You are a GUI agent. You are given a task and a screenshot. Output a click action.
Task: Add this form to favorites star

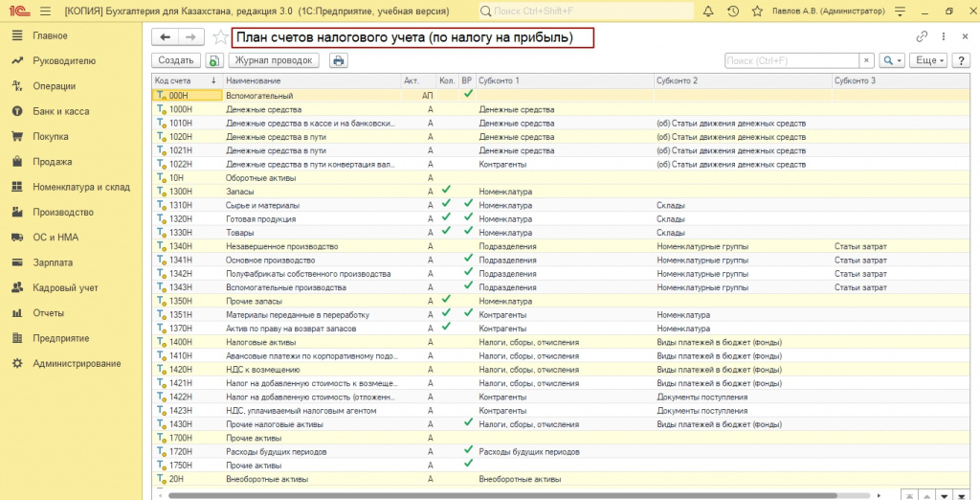220,37
